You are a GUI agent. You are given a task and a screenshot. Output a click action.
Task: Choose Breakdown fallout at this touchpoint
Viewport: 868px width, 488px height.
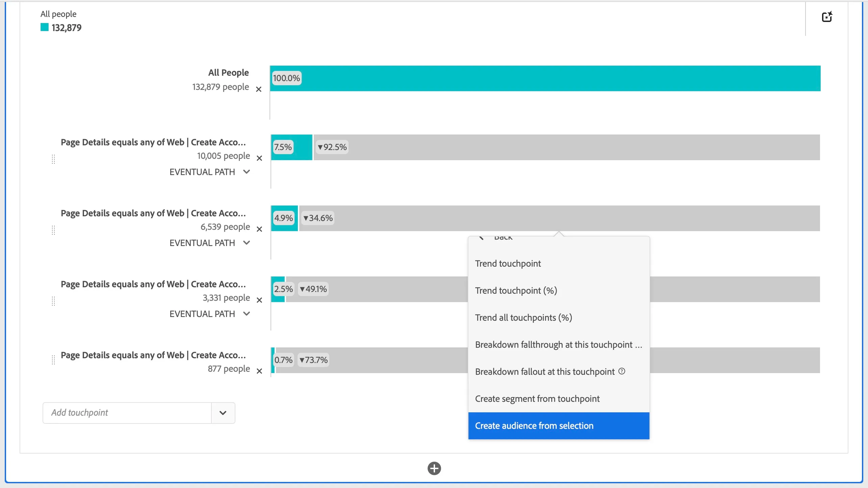(x=559, y=372)
